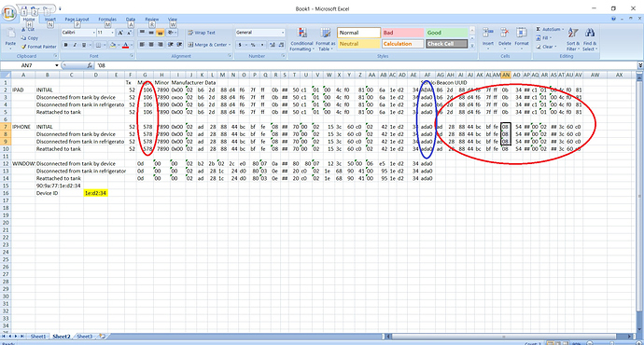Activate the Format Painter
644x345 pixels.
[38, 47]
